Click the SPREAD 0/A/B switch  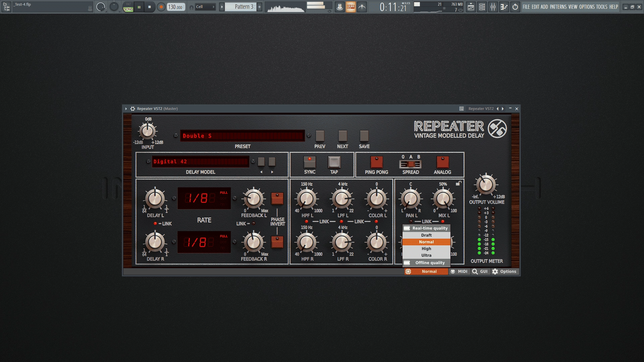(411, 164)
